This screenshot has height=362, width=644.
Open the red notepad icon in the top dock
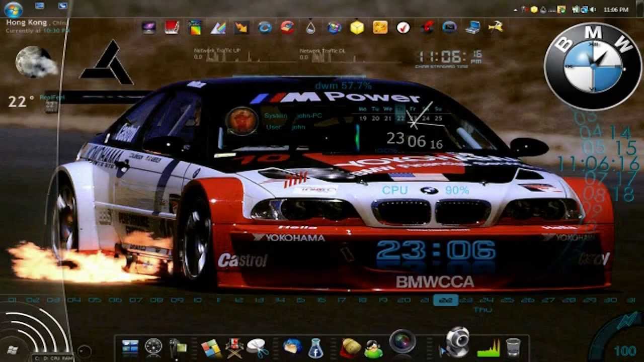click(172, 27)
